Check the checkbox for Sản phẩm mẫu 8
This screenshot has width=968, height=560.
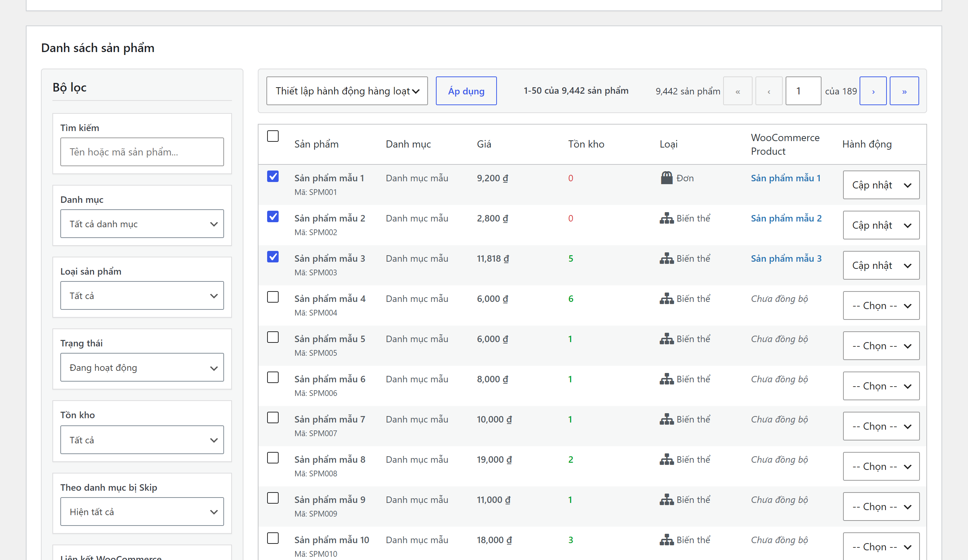tap(273, 458)
